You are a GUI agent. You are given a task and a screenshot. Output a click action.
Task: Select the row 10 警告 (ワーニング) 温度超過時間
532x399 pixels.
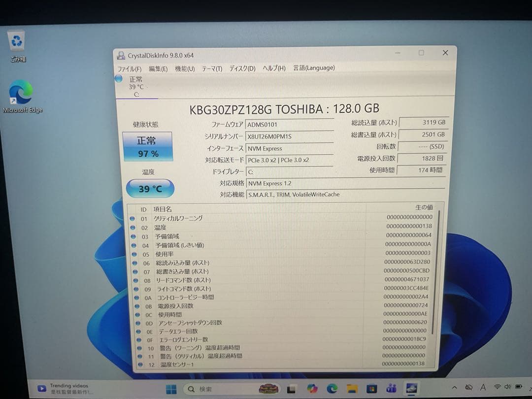tap(281, 347)
